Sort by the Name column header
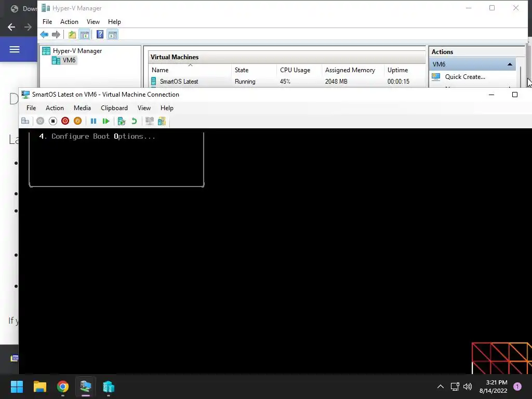 (190, 70)
